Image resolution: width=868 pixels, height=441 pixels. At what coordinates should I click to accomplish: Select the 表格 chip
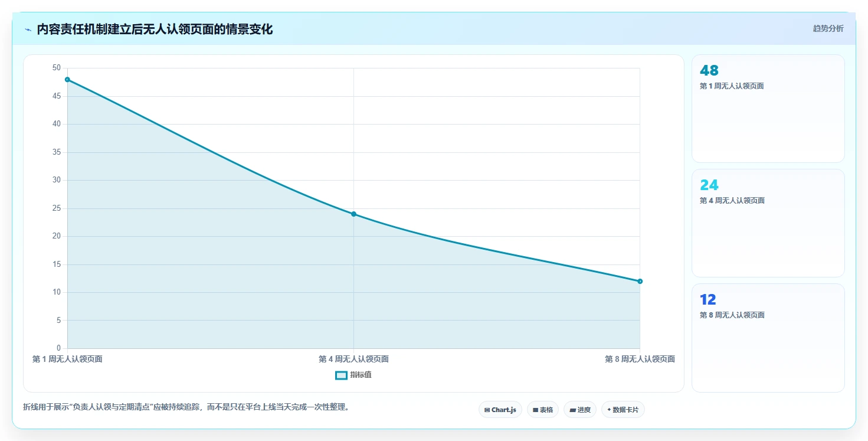point(543,410)
